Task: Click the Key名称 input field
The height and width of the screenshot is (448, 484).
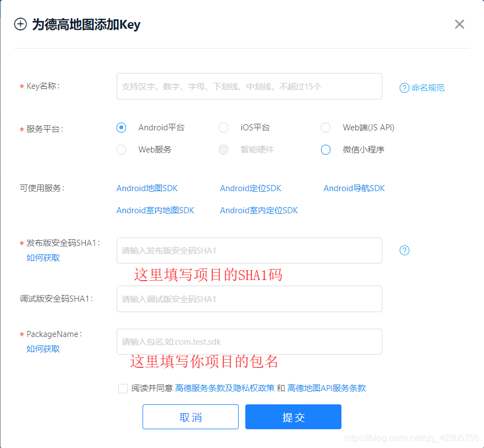Action: tap(249, 86)
